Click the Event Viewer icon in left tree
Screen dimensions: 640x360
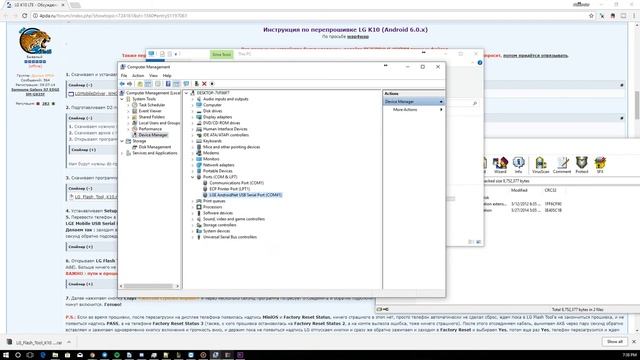click(135, 111)
